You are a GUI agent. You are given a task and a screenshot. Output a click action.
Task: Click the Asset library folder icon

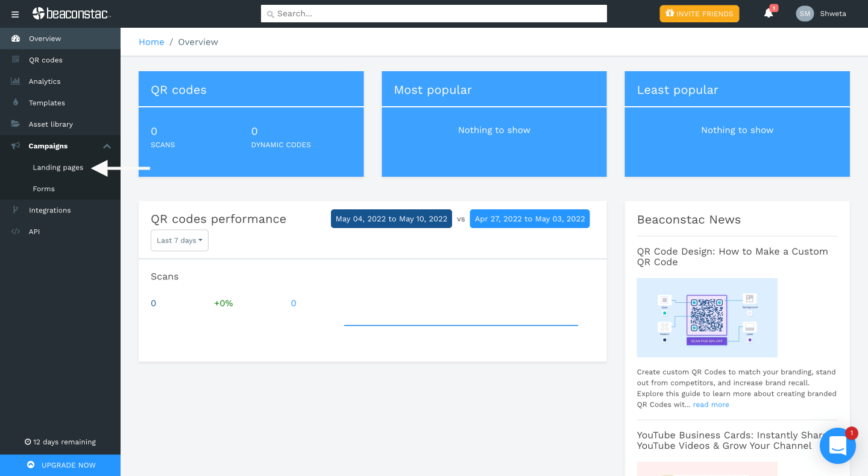pos(16,124)
